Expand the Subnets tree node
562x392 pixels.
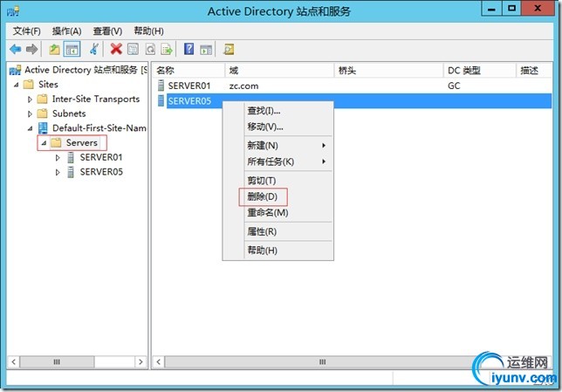[30, 114]
